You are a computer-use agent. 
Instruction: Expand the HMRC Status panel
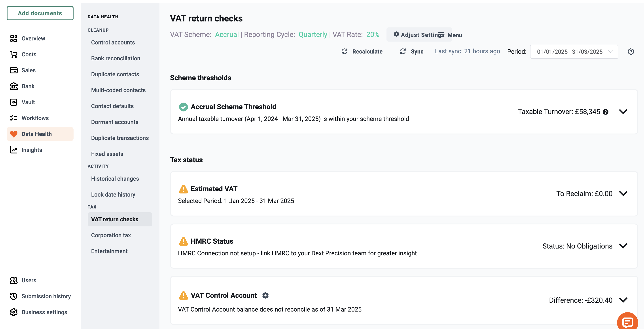pos(623,246)
